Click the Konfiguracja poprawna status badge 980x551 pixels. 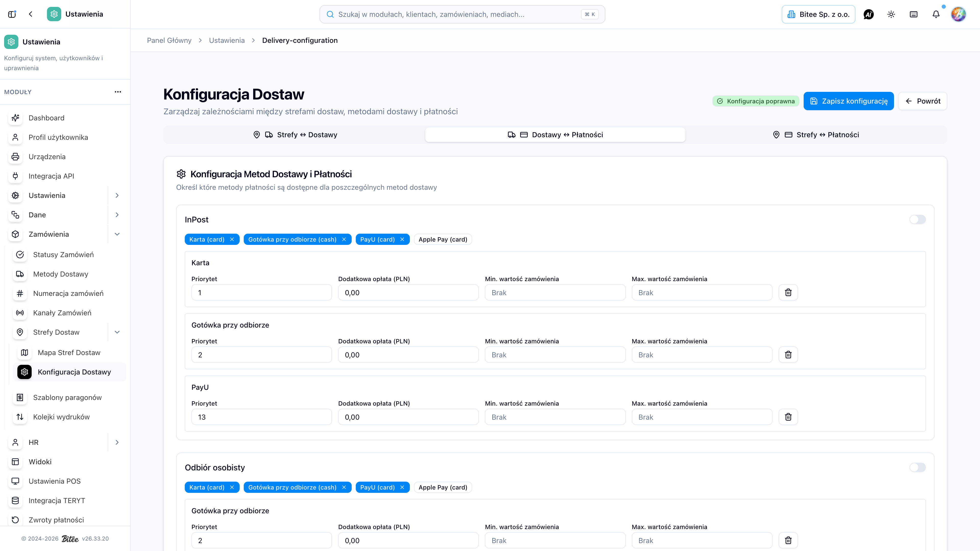(756, 101)
